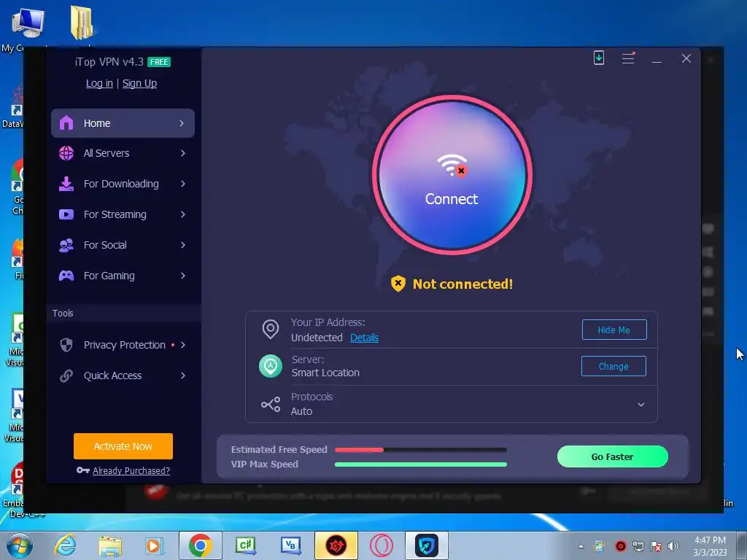
Task: Show hidden system tray icons arrow
Action: (x=581, y=546)
